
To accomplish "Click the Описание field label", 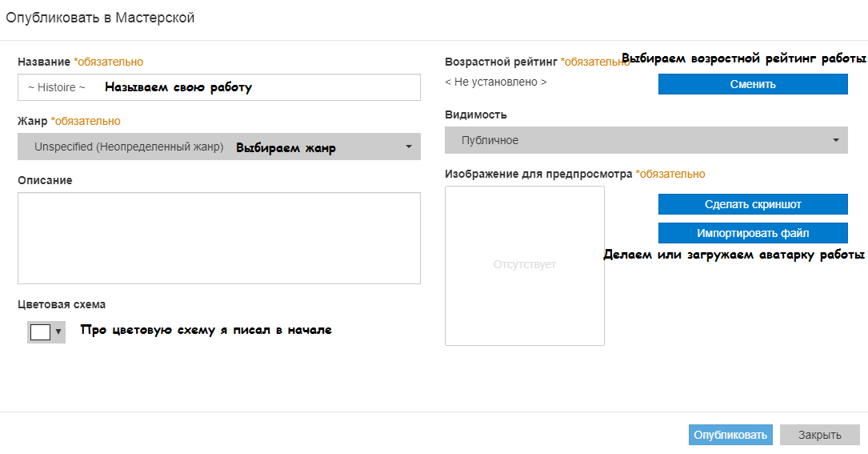I will coord(45,180).
